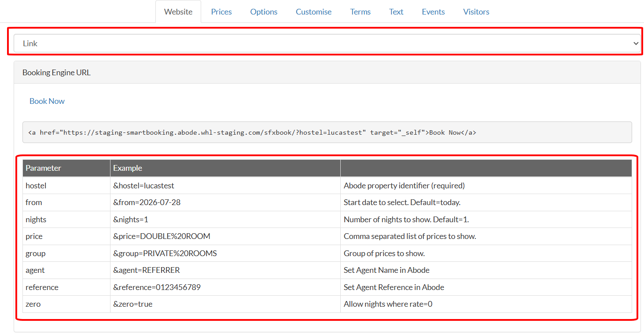Click the 'Set Agent Name in Abode' description

[386, 270]
